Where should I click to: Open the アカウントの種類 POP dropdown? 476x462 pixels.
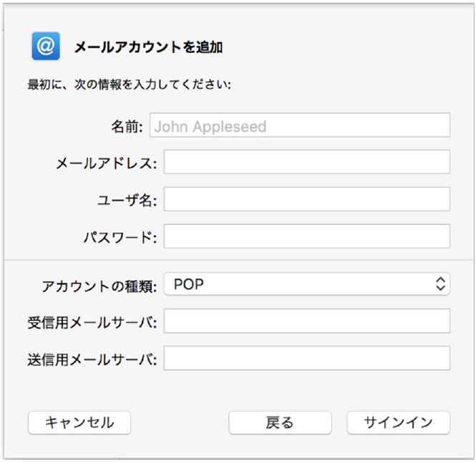coord(307,284)
